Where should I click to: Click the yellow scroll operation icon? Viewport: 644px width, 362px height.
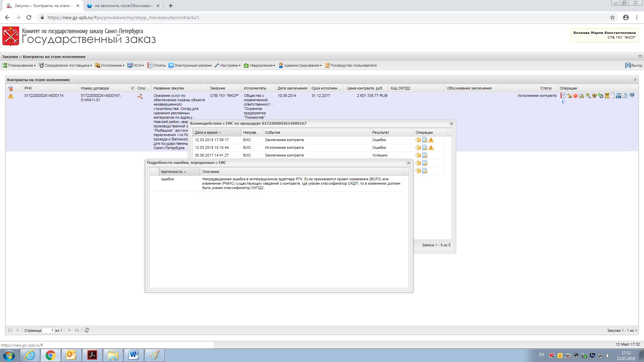click(607, 96)
